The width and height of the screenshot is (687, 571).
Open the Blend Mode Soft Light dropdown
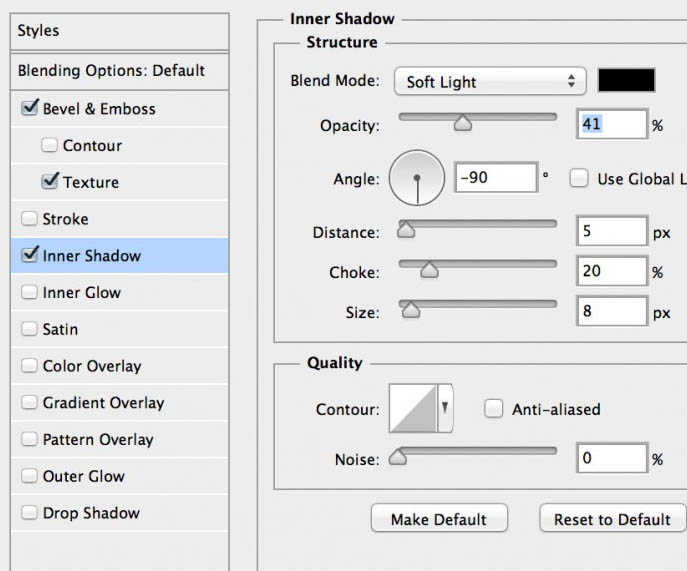490,81
